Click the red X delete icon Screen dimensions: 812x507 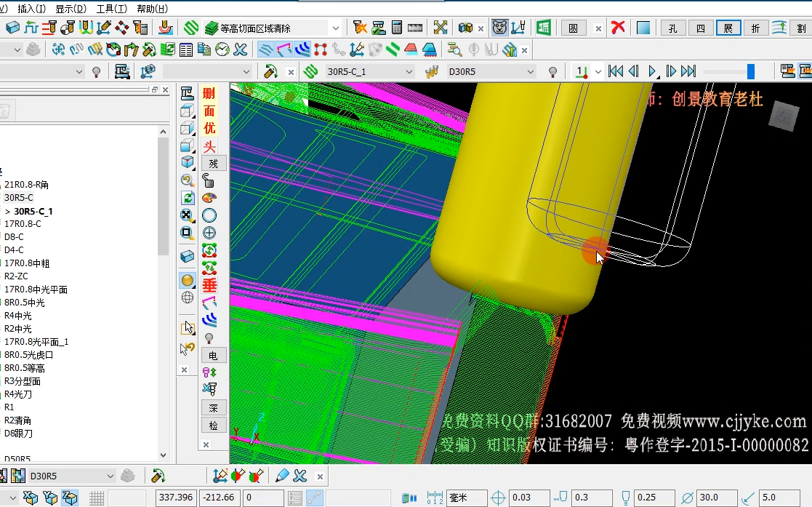[618, 28]
